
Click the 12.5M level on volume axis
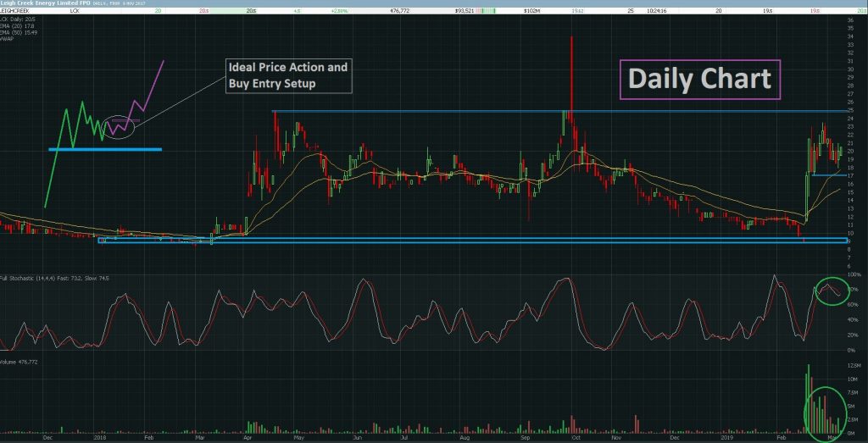[854, 366]
